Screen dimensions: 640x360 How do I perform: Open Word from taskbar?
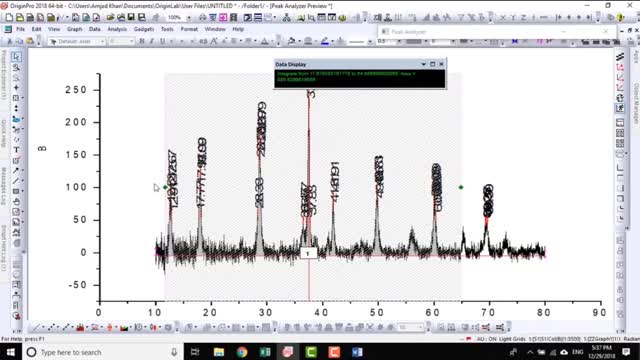(357, 352)
